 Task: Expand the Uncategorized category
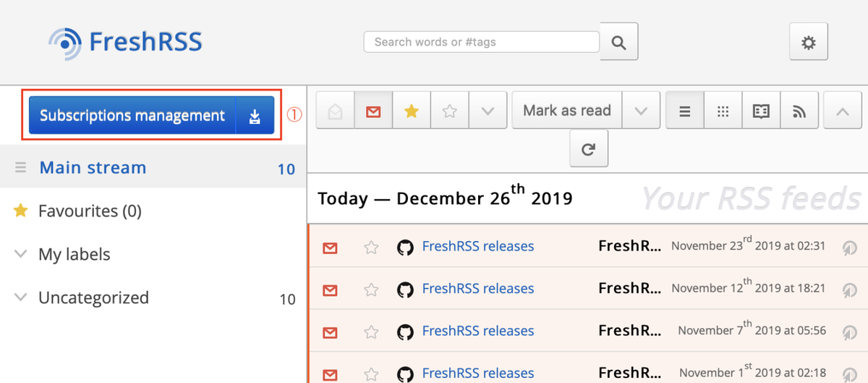pos(21,298)
